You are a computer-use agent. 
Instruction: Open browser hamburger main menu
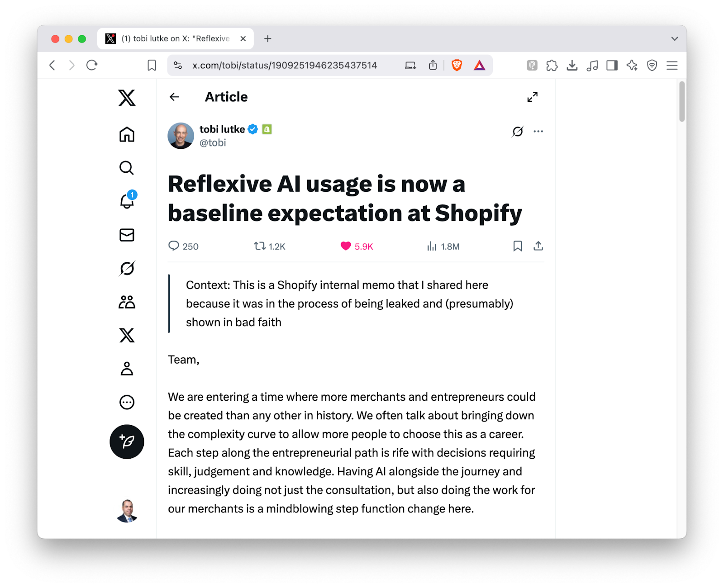(x=672, y=65)
